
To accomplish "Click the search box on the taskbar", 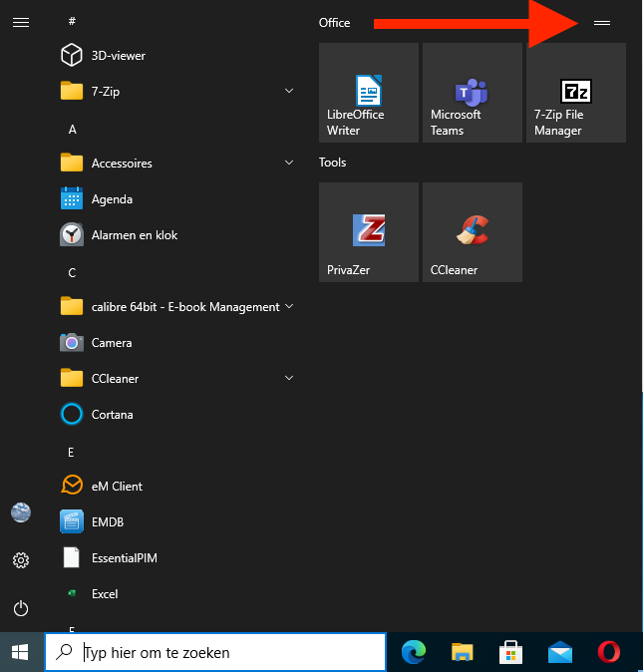I will point(215,653).
